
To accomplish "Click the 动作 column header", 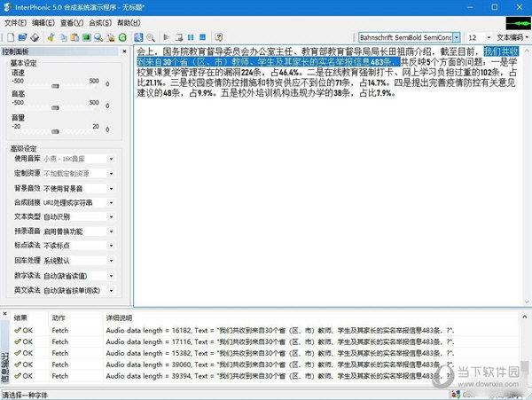I will tap(59, 318).
